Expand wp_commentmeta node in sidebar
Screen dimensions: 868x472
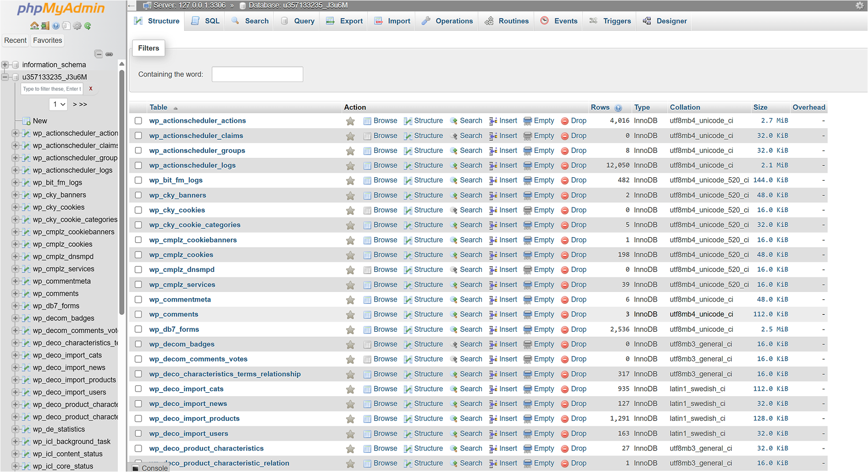tap(15, 282)
